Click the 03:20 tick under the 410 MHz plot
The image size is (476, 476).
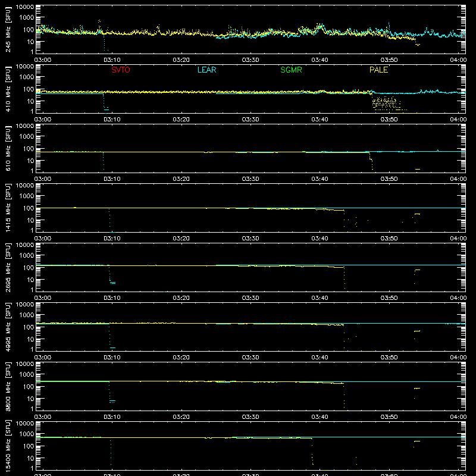click(181, 120)
